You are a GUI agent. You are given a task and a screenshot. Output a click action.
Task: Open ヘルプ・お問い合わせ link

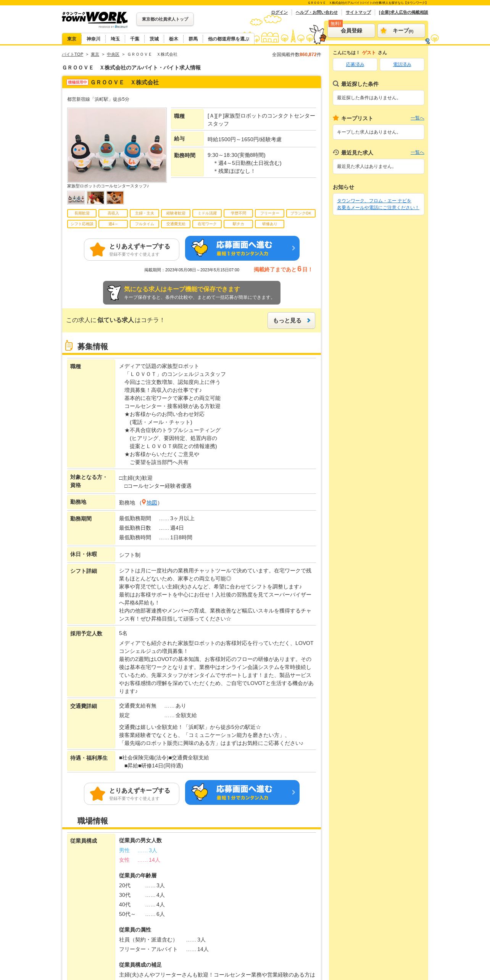point(317,12)
